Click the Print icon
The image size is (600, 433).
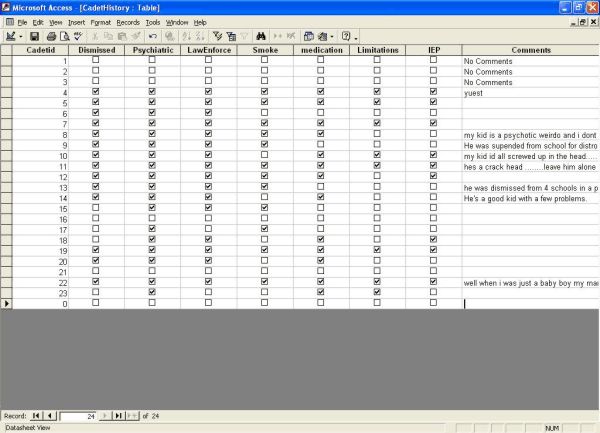pyautogui.click(x=51, y=36)
